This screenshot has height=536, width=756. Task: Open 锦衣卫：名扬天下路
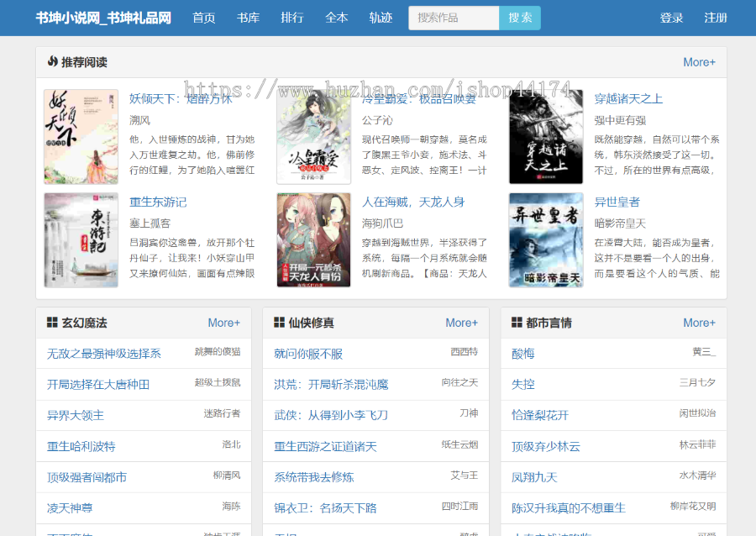(x=325, y=508)
